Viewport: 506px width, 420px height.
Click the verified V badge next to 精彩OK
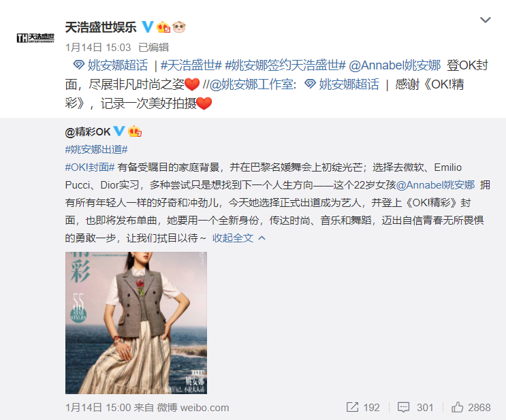pos(119,131)
